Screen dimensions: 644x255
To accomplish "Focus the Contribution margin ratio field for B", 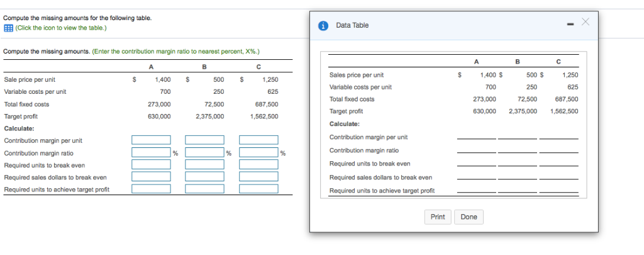I will click(204, 152).
